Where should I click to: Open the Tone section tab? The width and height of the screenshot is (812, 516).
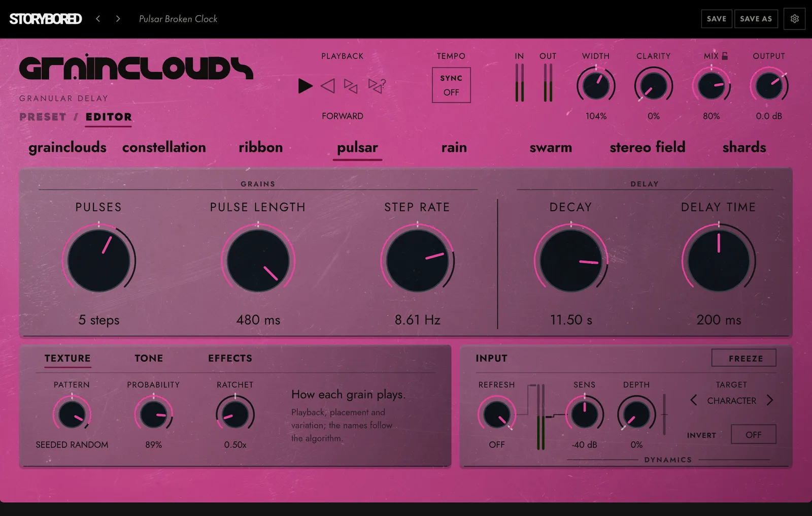tap(149, 358)
